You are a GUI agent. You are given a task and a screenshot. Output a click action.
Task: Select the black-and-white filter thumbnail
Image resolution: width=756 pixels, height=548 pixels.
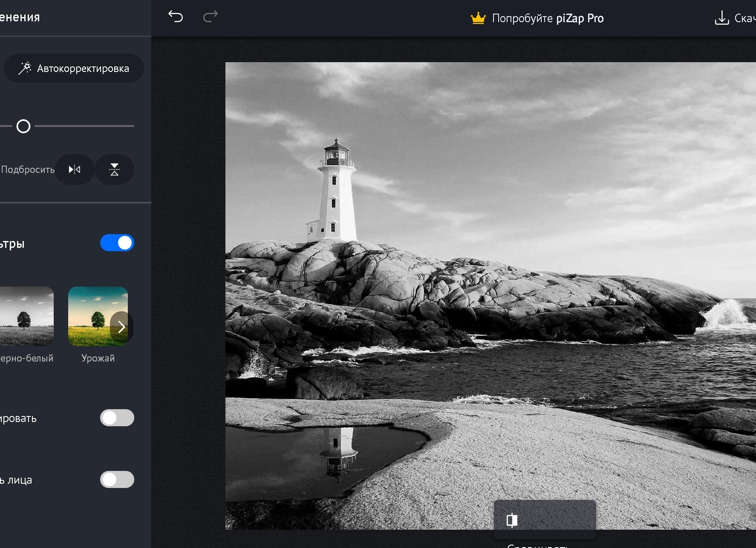tap(27, 316)
